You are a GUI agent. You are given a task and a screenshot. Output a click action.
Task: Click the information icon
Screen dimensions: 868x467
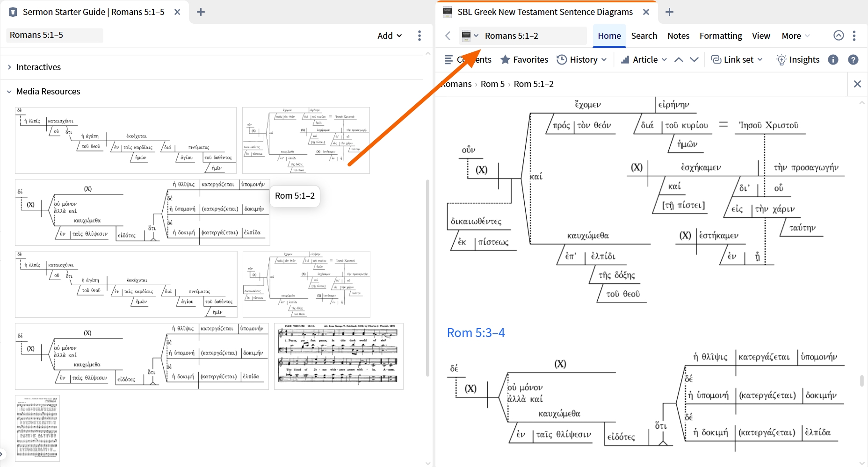coord(833,59)
